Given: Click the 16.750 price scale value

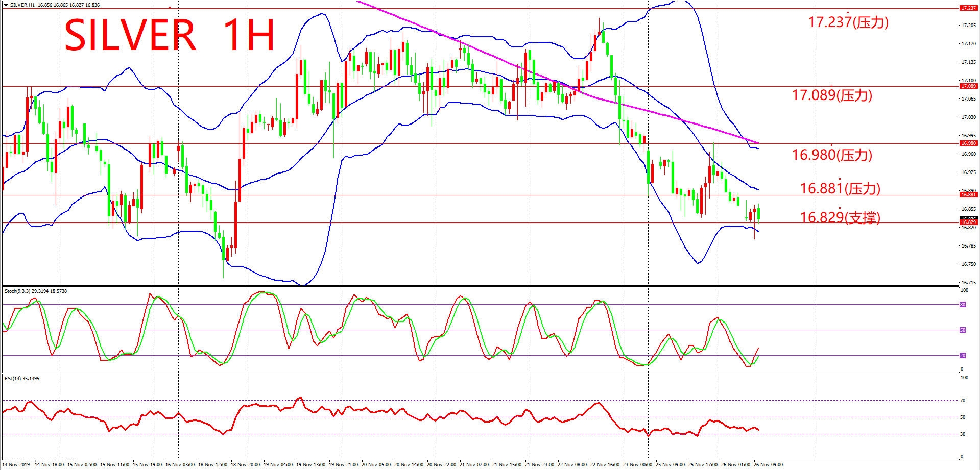Looking at the screenshot, I should click(x=968, y=264).
